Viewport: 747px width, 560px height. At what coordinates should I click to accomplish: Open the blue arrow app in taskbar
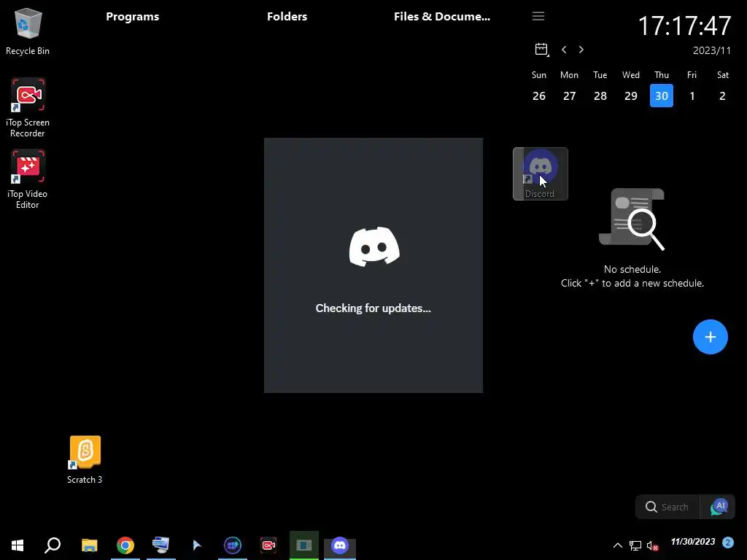[197, 545]
